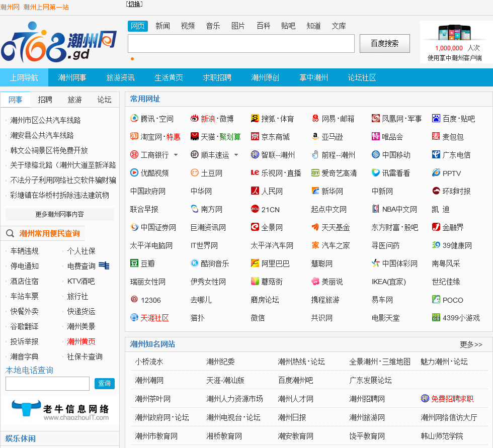Open the 更多>> link for famous sites
The height and width of the screenshot is (448, 493).
point(471,344)
